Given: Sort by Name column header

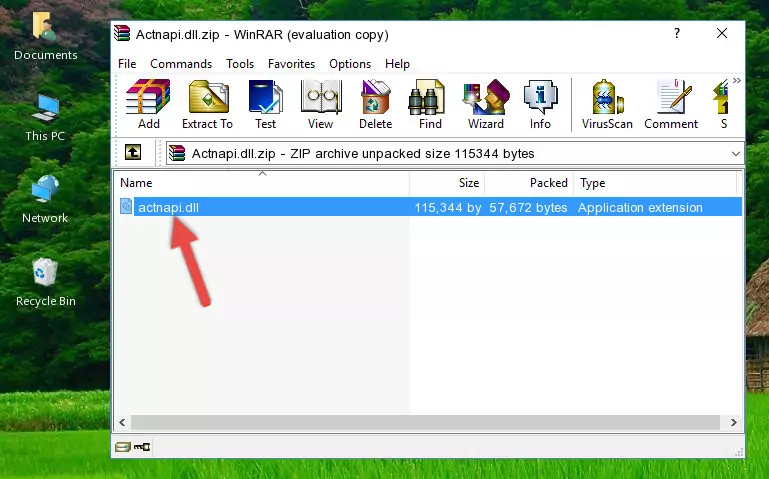Looking at the screenshot, I should point(262,183).
